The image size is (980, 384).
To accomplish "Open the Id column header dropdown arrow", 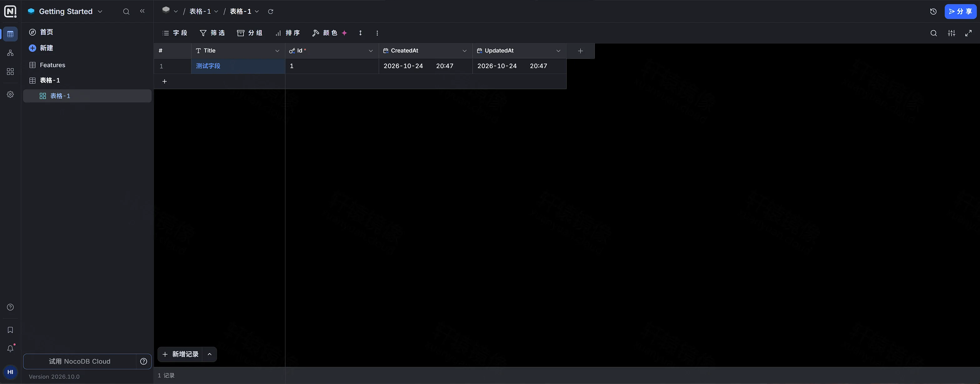I will tap(370, 51).
